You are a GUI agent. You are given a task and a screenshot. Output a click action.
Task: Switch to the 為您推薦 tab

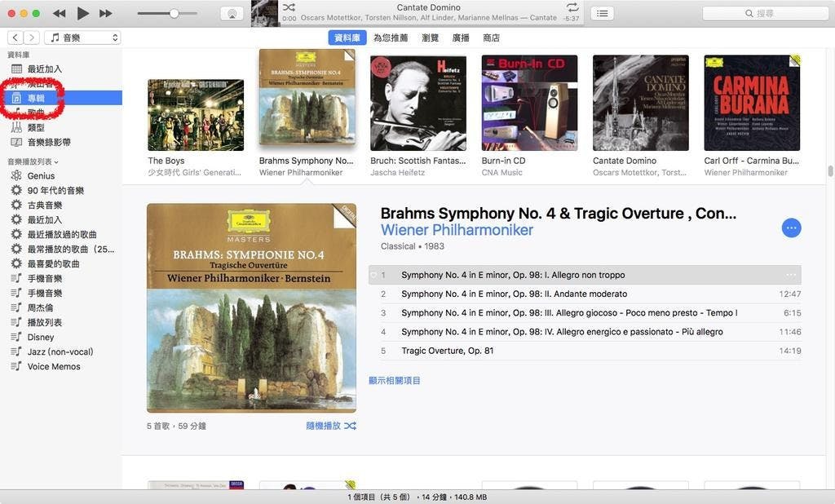391,38
